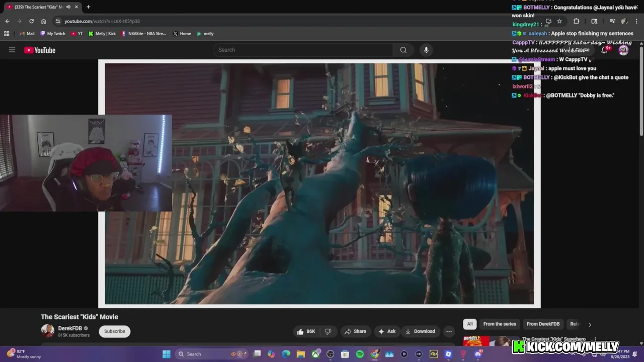The height and width of the screenshot is (362, 644).
Task: Dislike the video
Action: coord(328,331)
